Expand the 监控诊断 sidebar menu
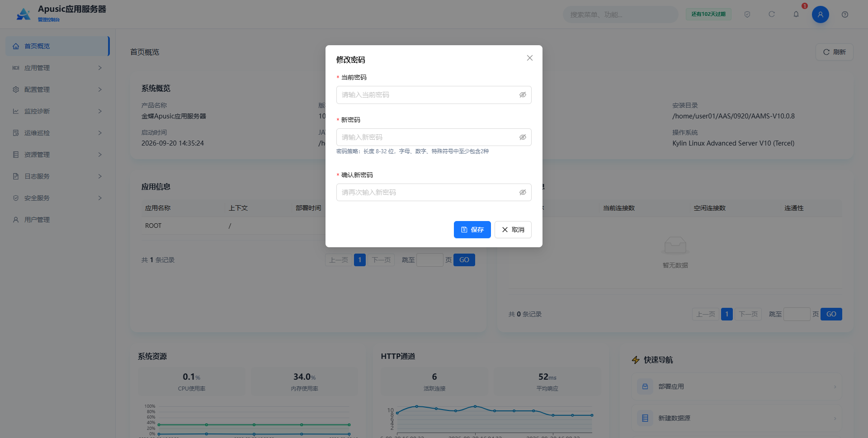This screenshot has width=868, height=438. click(57, 111)
